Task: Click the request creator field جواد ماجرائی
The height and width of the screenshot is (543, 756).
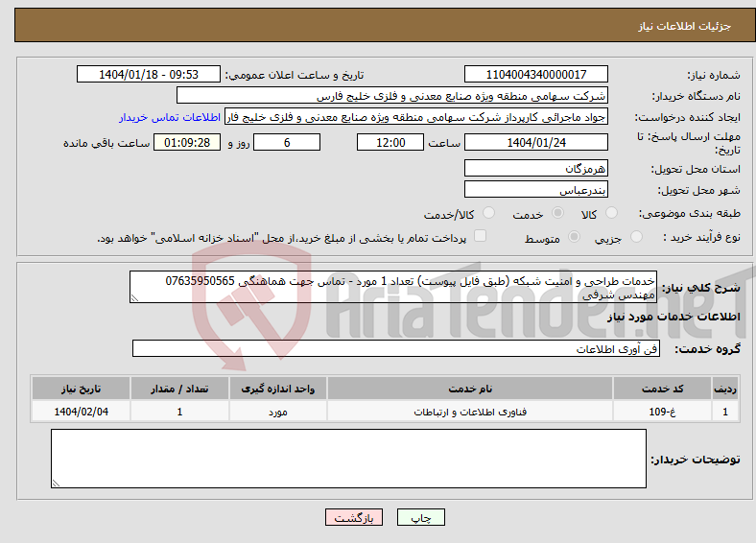Action: pos(416,117)
